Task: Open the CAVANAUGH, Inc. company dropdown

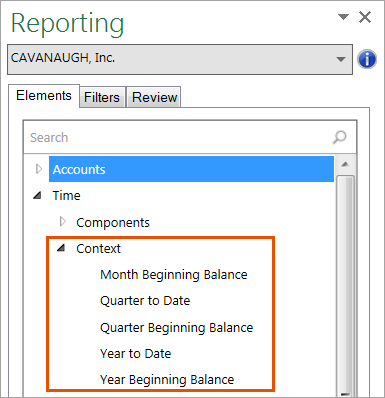Action: click(180, 59)
